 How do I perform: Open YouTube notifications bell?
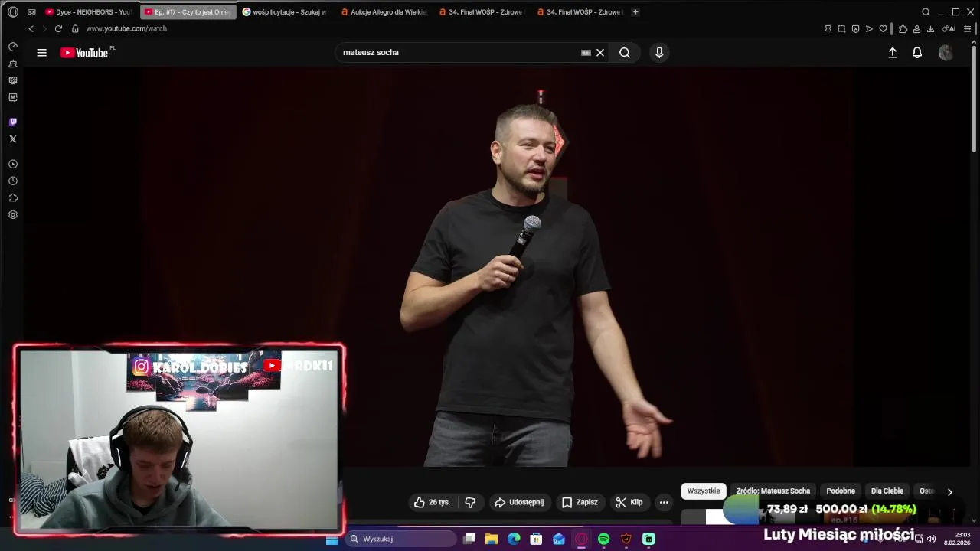[x=917, y=53]
